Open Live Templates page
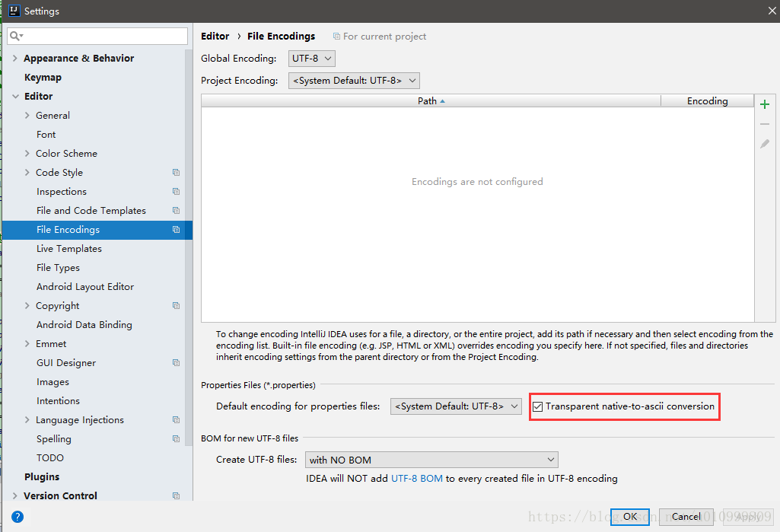Image resolution: width=780 pixels, height=532 pixels. point(68,248)
